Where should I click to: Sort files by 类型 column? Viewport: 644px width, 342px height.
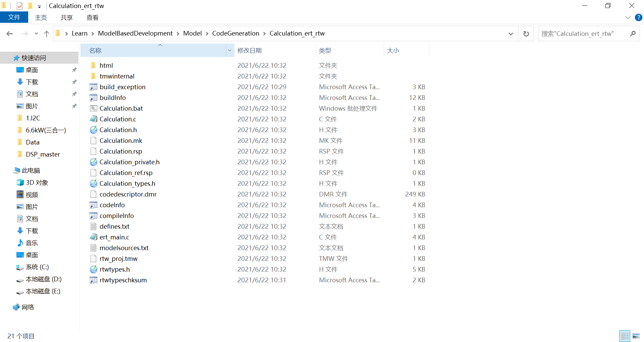tap(350, 50)
